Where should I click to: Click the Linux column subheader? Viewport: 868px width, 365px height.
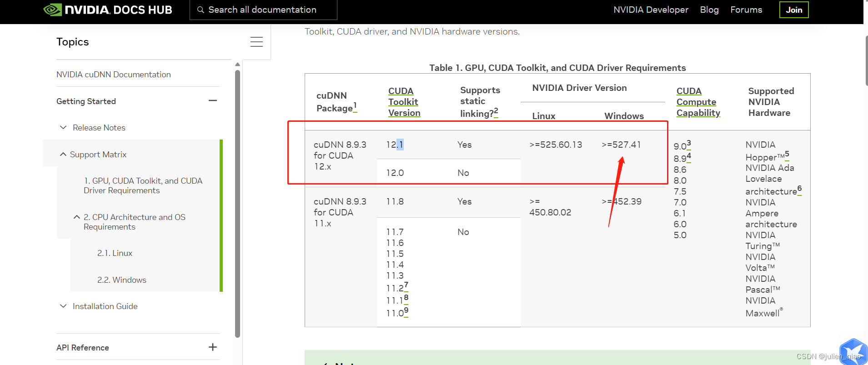[544, 116]
